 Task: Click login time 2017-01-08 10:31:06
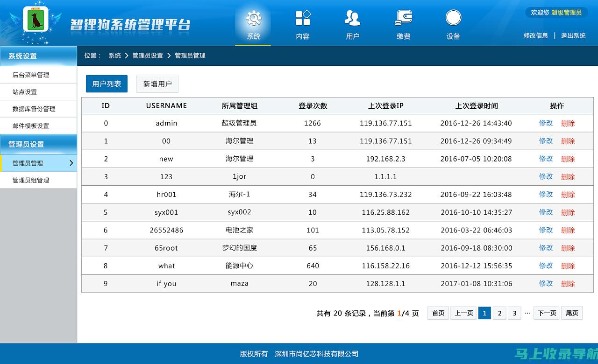pyautogui.click(x=476, y=283)
